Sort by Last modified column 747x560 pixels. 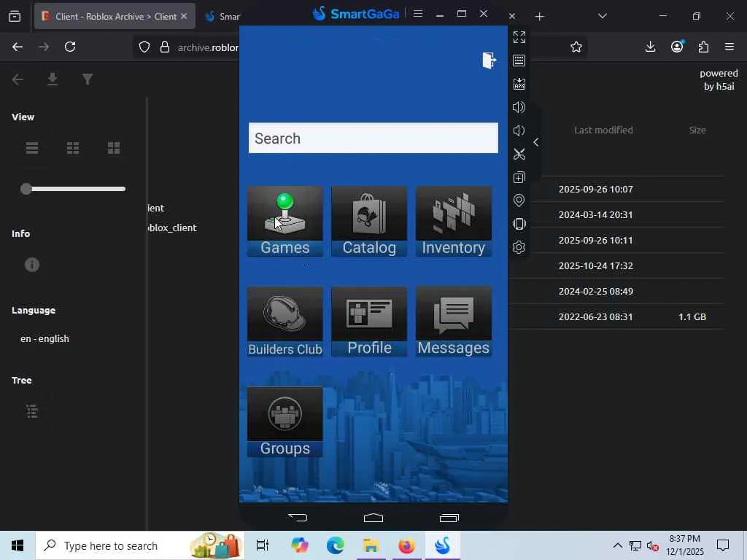[603, 130]
